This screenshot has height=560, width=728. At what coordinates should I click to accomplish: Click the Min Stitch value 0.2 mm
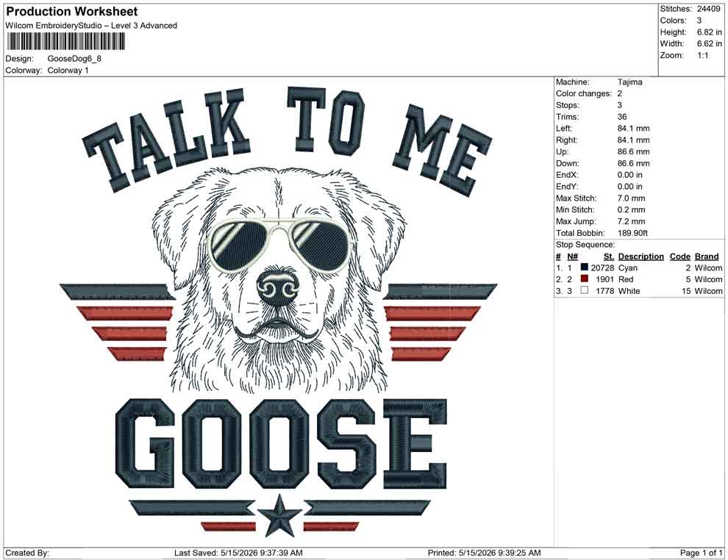click(x=631, y=209)
